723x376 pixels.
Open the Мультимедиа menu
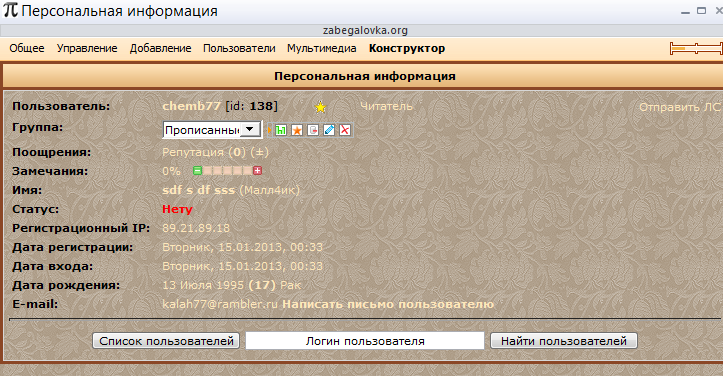tap(321, 48)
